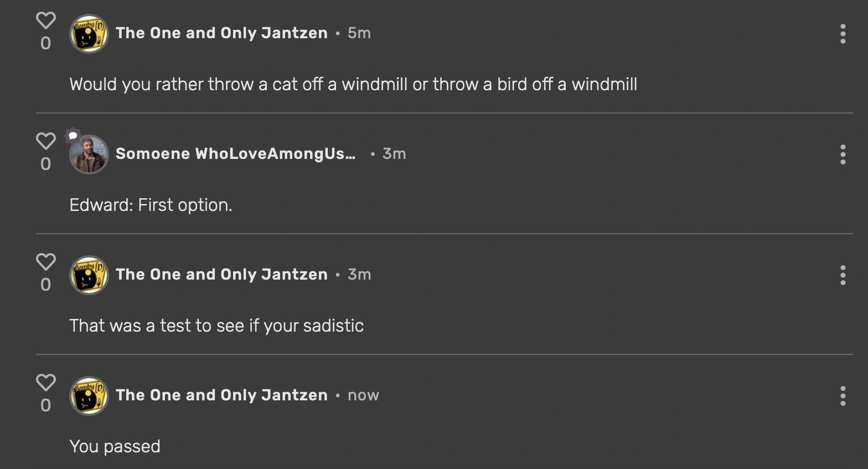Click the 'now' timestamp on the last comment

(x=363, y=395)
